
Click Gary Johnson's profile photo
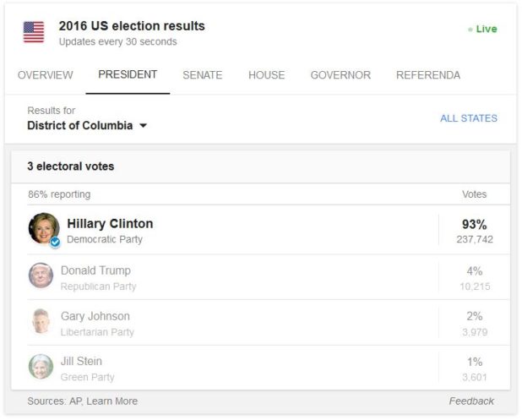pyautogui.click(x=41, y=321)
